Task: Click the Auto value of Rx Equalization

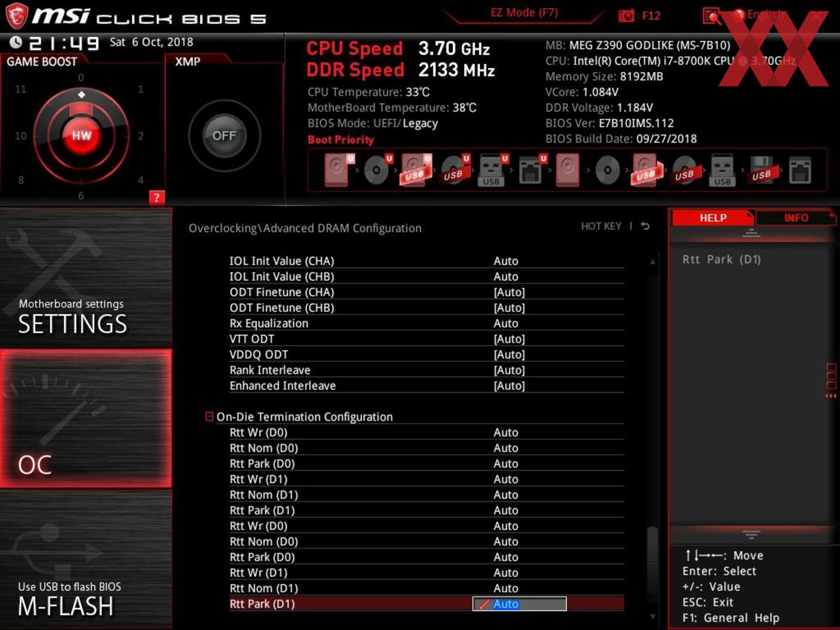Action: [506, 323]
